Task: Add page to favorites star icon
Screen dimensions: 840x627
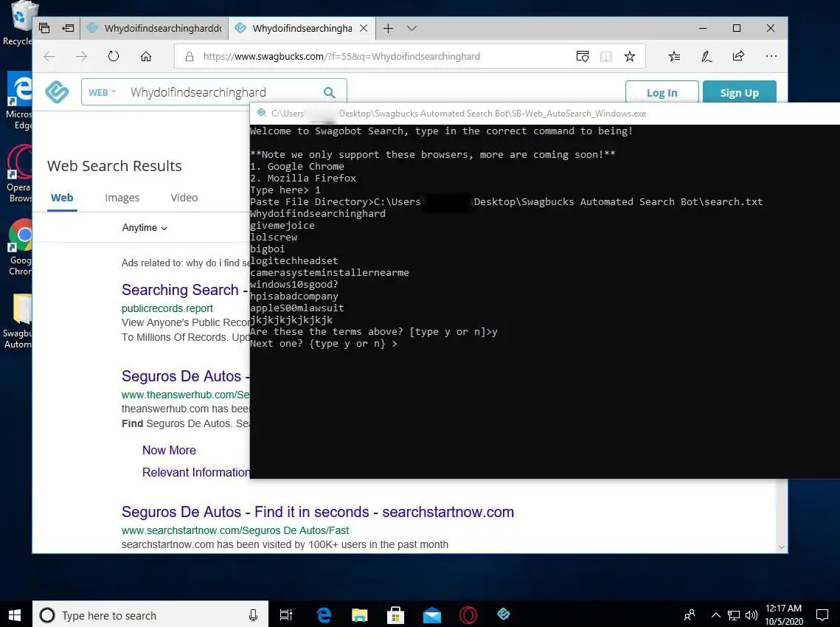Action: point(630,56)
